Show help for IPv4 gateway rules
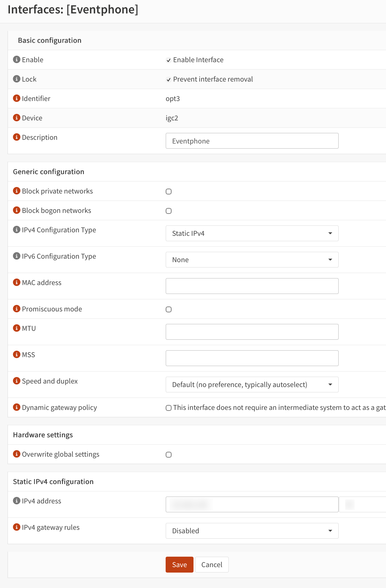The image size is (386, 588). [16, 527]
